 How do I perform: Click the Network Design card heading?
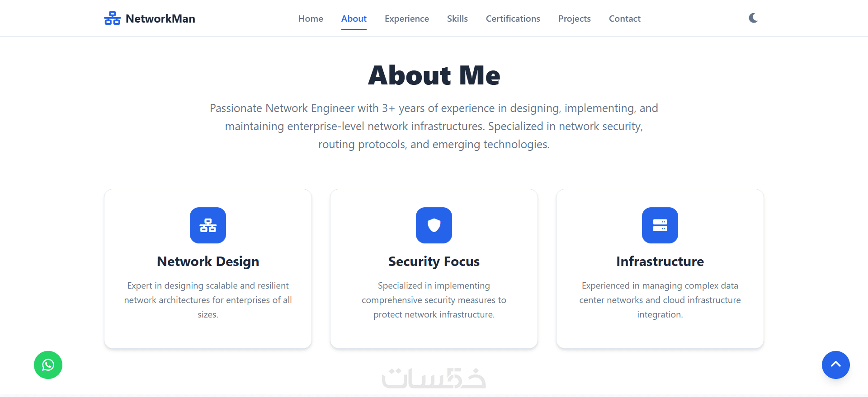(x=208, y=262)
